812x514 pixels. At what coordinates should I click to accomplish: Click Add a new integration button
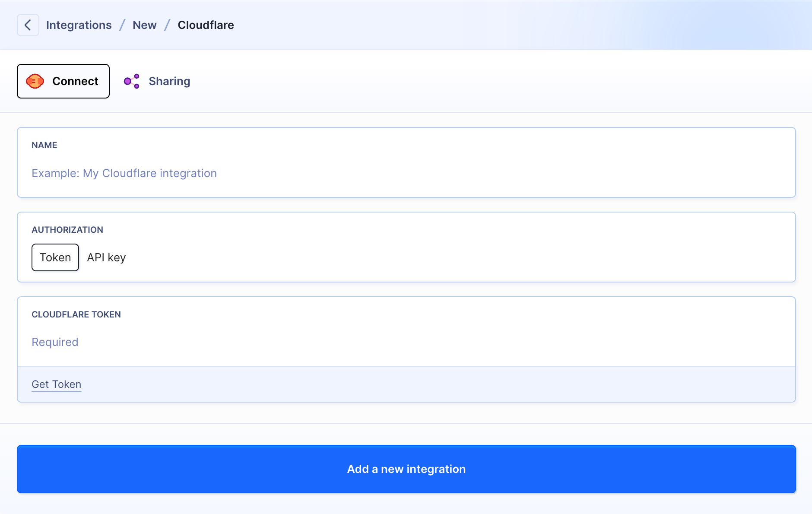tap(406, 469)
